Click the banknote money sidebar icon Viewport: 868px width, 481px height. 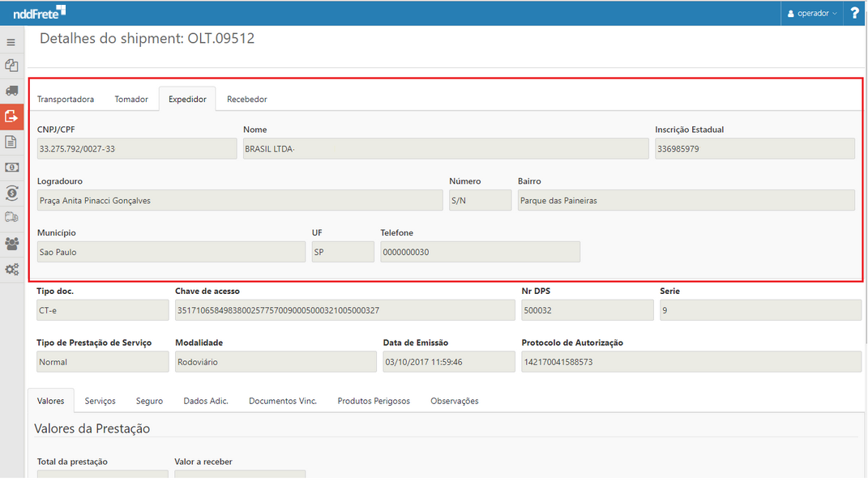click(x=11, y=167)
